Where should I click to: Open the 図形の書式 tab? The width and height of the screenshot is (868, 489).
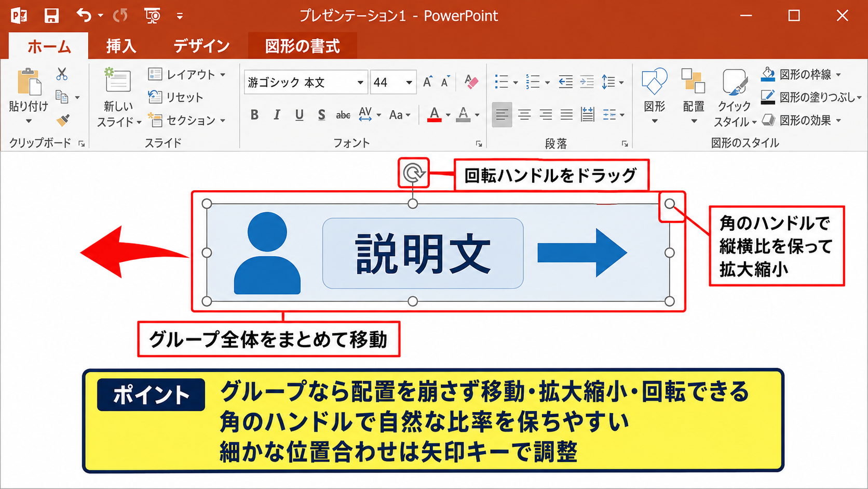302,46
